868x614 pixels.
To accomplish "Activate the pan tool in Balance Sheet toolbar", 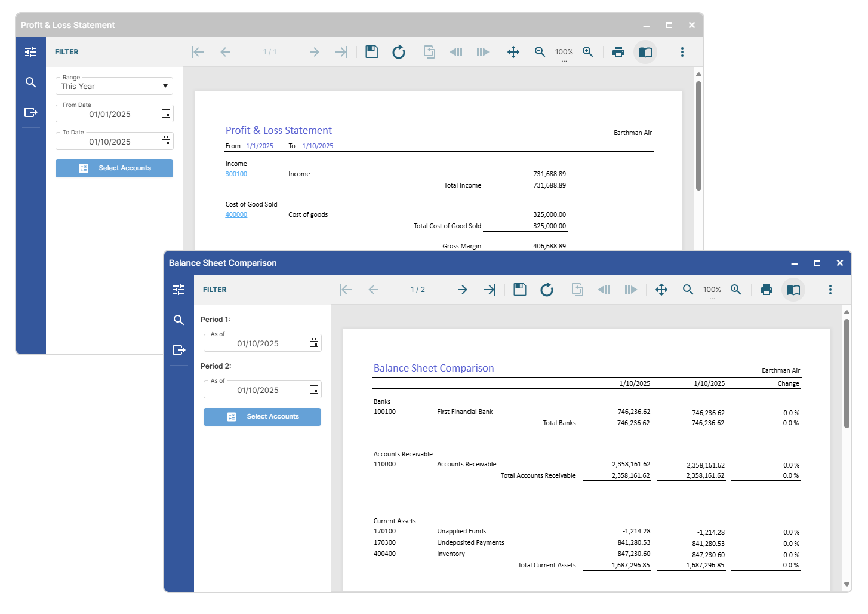I will pyautogui.click(x=661, y=290).
